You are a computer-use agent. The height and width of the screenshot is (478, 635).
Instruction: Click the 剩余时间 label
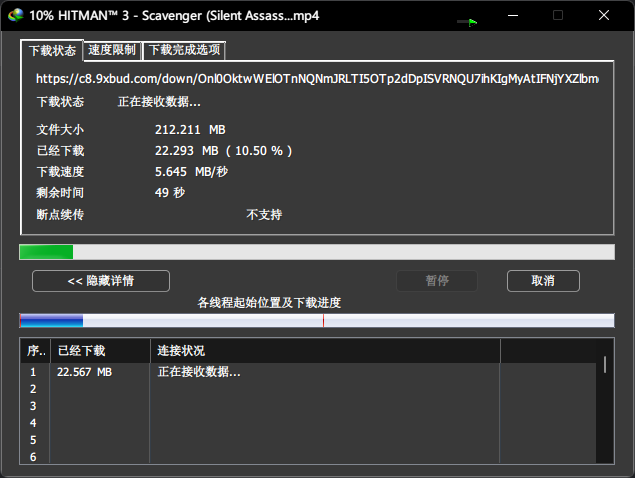click(x=60, y=192)
